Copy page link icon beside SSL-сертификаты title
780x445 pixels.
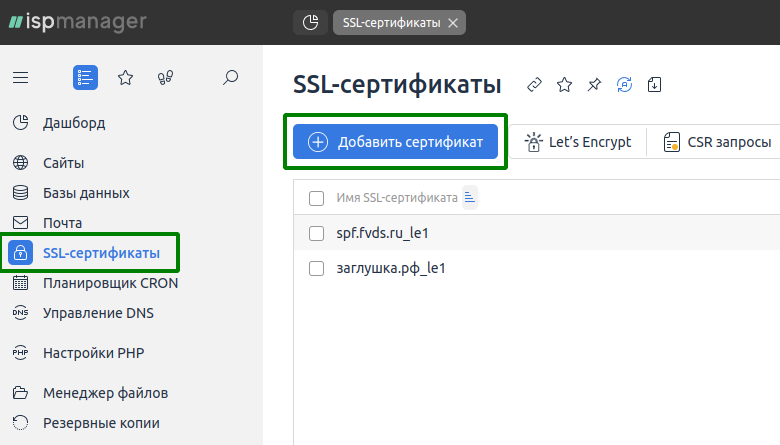(535, 85)
